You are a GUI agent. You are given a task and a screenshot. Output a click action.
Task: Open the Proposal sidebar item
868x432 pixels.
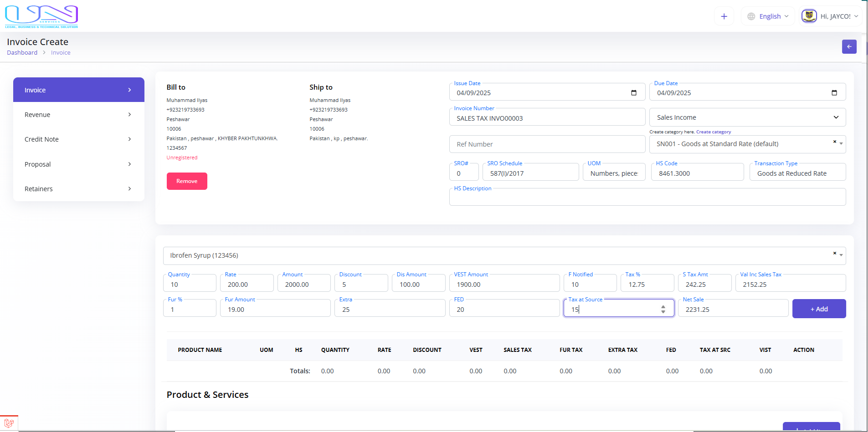78,164
